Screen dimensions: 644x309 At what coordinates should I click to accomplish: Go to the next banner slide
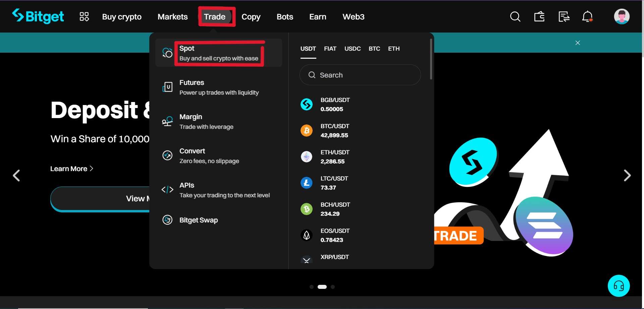(x=627, y=175)
